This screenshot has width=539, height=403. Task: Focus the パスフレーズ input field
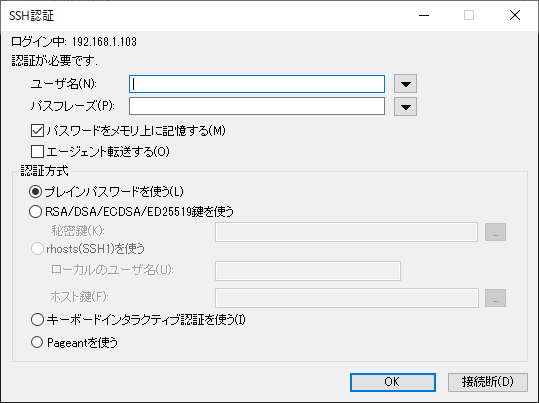(257, 106)
